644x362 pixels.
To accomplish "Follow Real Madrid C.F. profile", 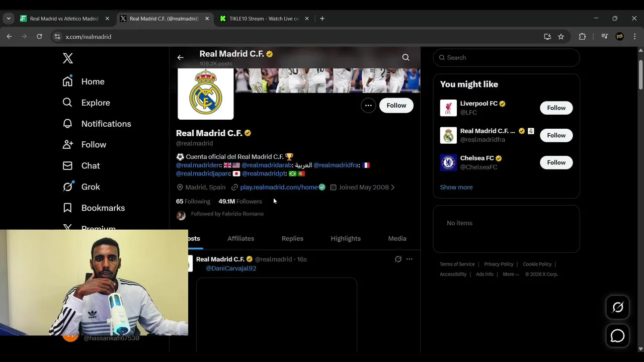I will tap(396, 106).
